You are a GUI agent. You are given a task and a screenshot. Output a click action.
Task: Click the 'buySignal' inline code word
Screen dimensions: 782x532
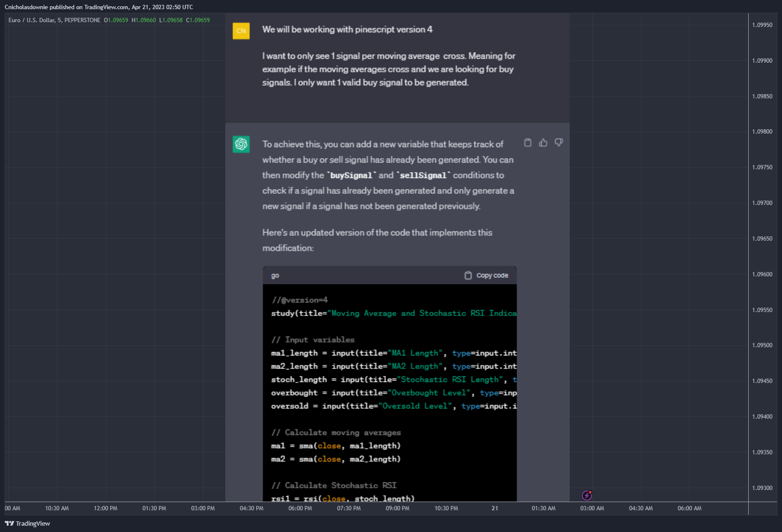click(351, 176)
